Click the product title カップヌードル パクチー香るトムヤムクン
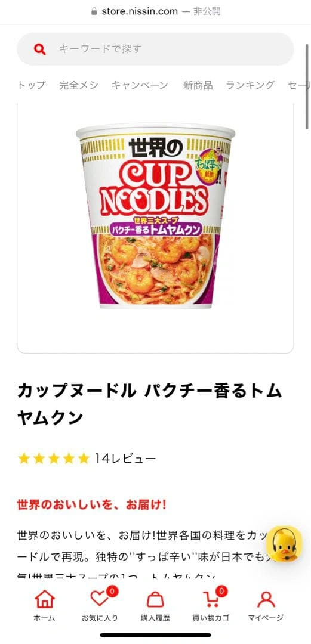Screen dimensions: 311x644 (x=150, y=404)
